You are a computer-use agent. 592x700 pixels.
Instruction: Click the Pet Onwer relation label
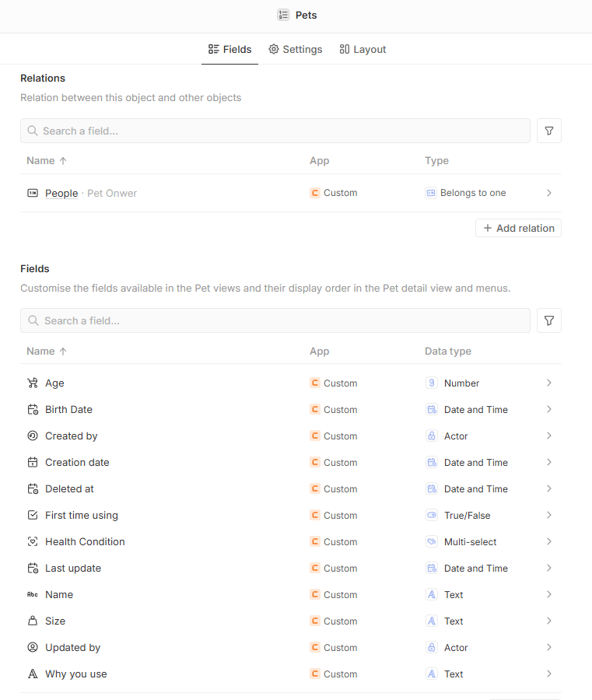point(112,194)
